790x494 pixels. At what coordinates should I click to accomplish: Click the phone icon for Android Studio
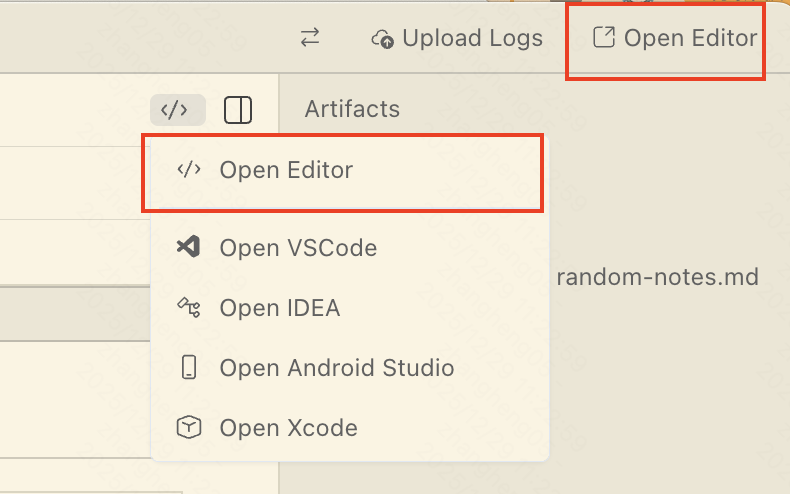coord(188,368)
